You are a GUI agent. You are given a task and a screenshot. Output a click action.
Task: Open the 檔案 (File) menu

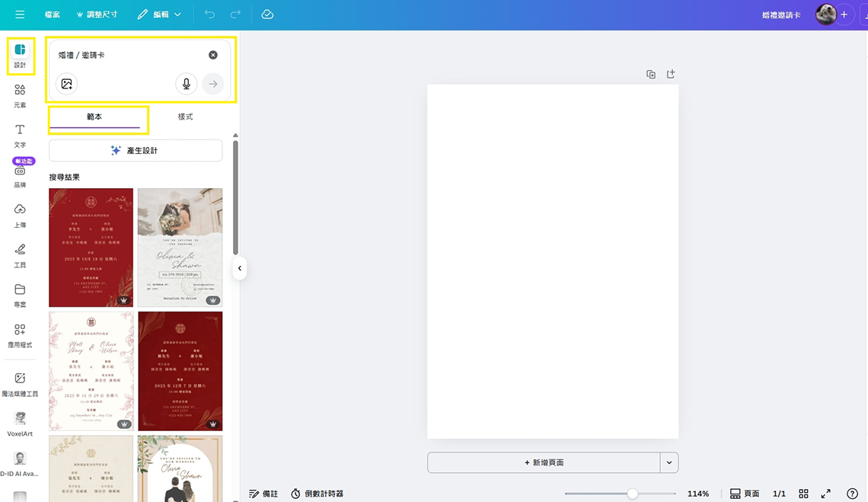pos(53,14)
